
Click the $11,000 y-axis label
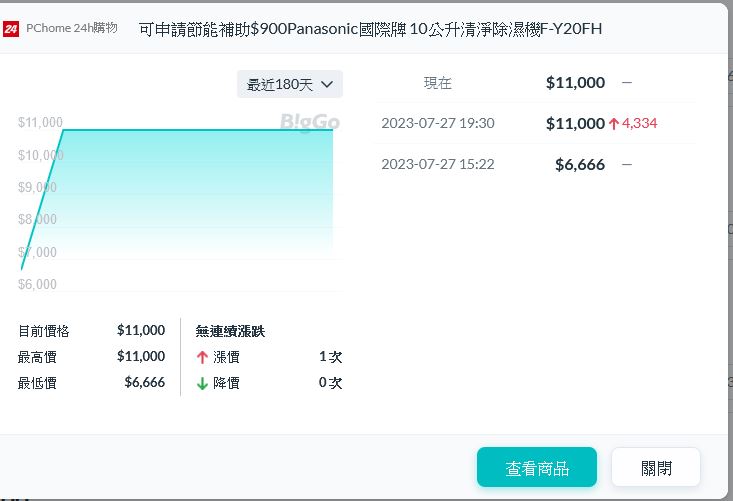pos(40,122)
